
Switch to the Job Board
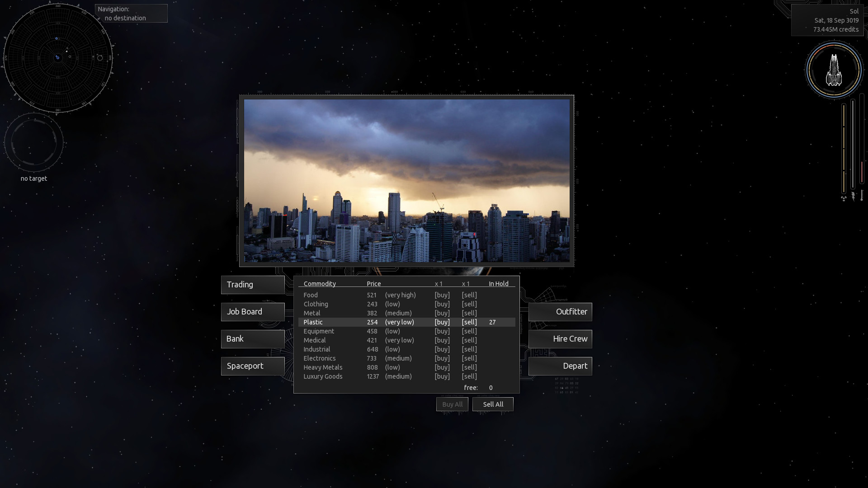(x=252, y=312)
